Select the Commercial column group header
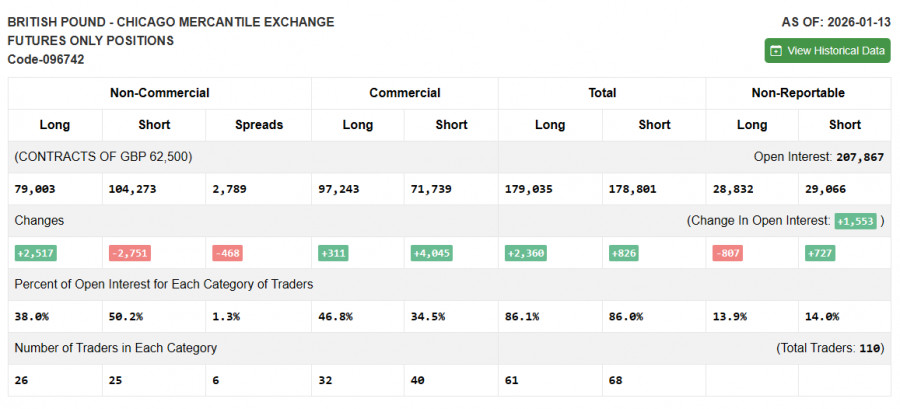Screen dimensions: 900x409 coord(404,93)
